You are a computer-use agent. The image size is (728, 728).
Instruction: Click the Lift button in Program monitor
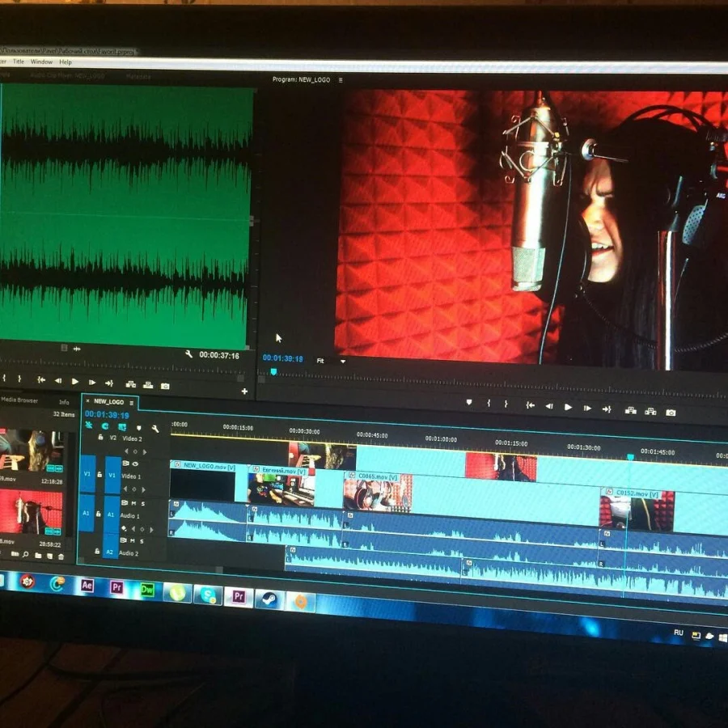click(x=630, y=410)
